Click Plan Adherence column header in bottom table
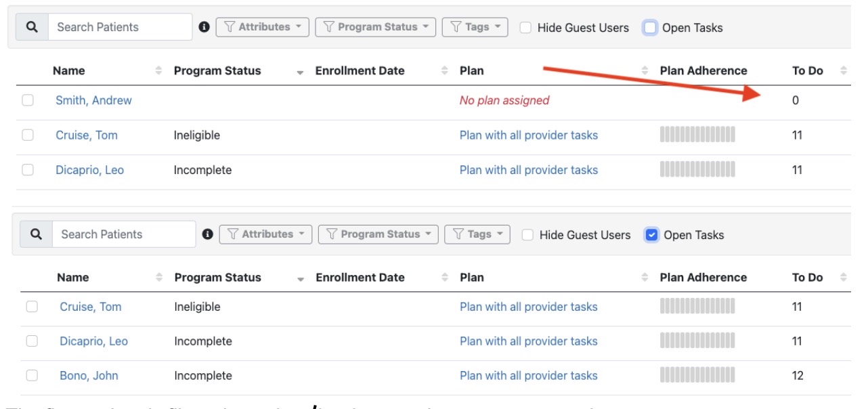This screenshot has width=868, height=409. pos(703,278)
